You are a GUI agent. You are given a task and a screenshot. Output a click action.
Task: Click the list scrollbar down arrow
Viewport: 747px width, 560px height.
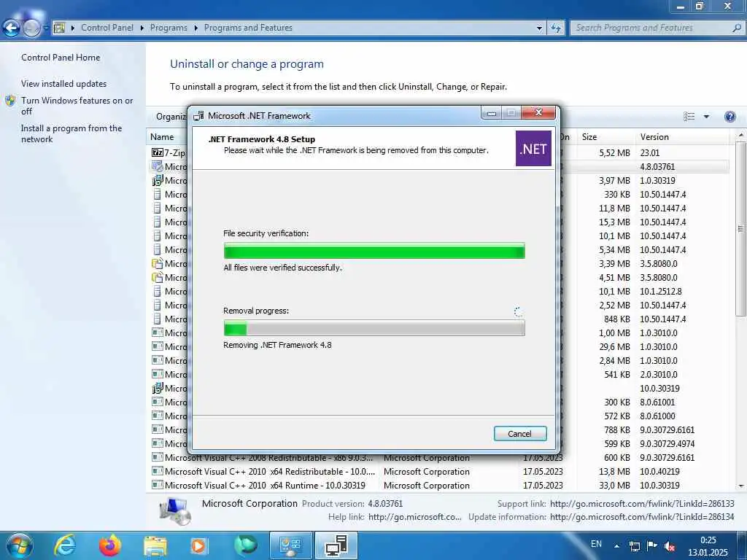pyautogui.click(x=741, y=486)
